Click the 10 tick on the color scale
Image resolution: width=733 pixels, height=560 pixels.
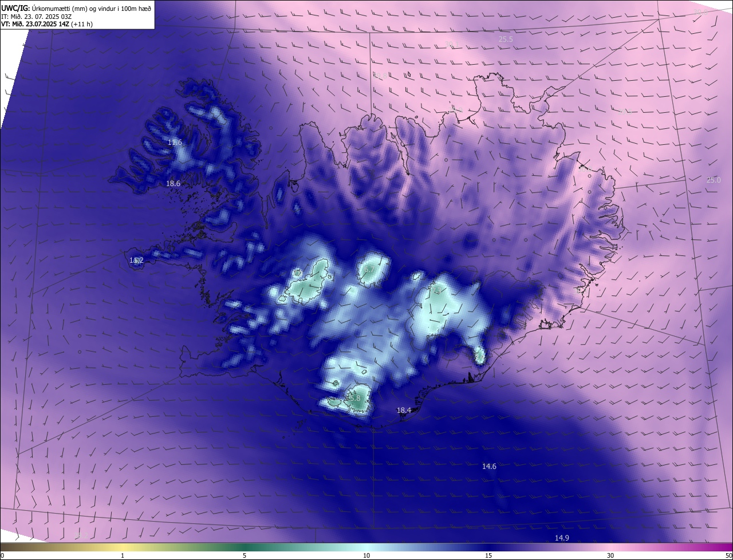tap(366, 555)
